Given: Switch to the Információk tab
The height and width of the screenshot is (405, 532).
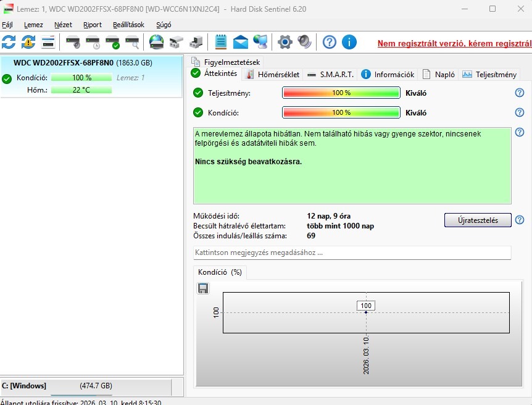Looking at the screenshot, I should 388,75.
